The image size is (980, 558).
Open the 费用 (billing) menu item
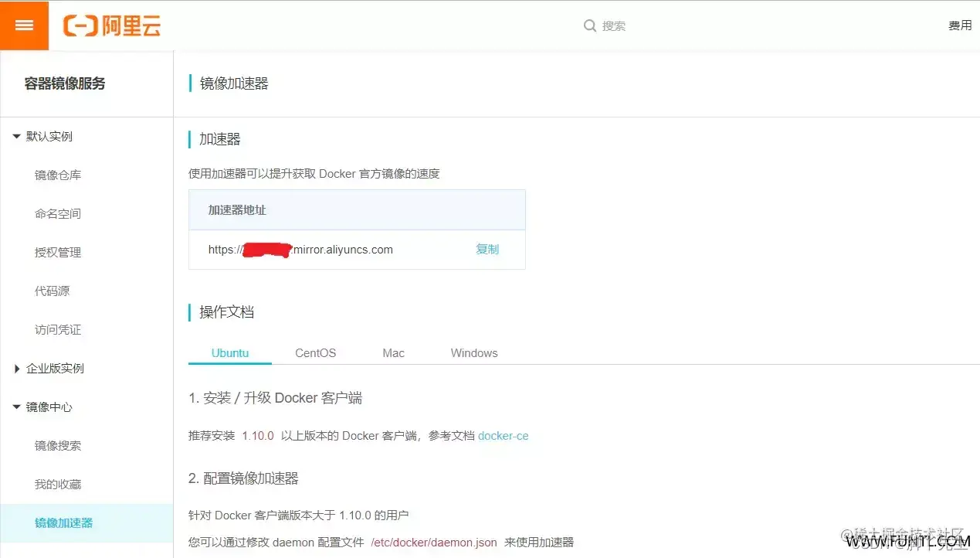[959, 25]
